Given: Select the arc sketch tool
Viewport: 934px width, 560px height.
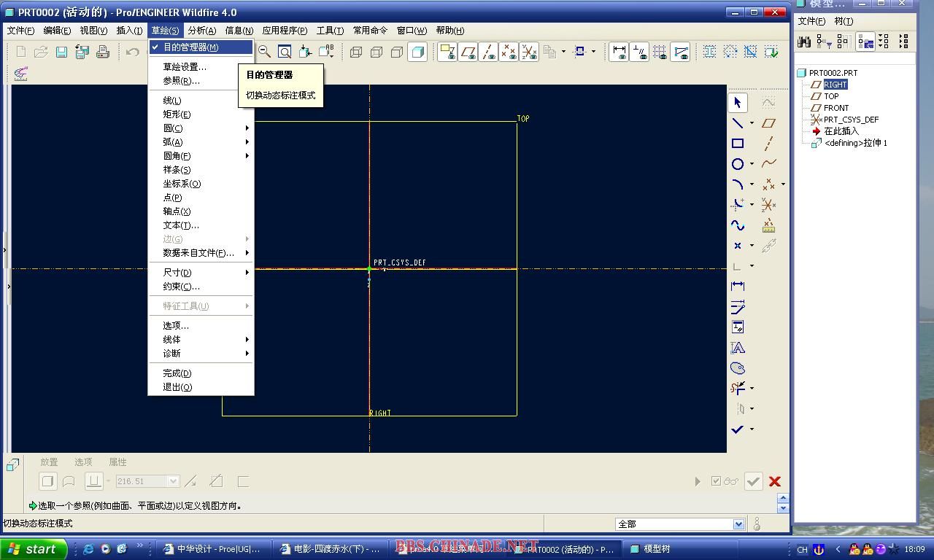Looking at the screenshot, I should click(x=738, y=184).
